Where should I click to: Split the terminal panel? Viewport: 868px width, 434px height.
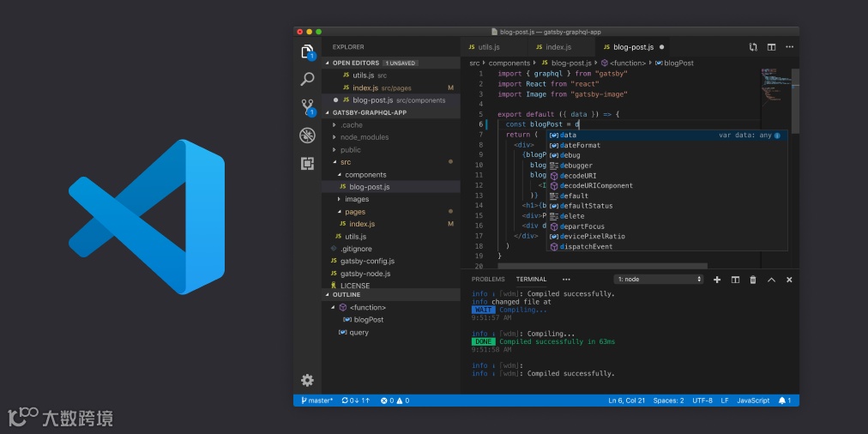735,280
